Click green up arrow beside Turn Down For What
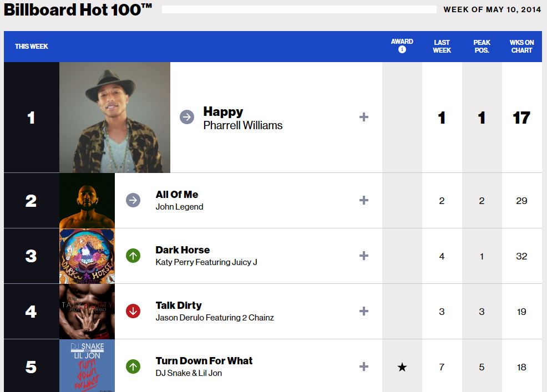 point(133,366)
